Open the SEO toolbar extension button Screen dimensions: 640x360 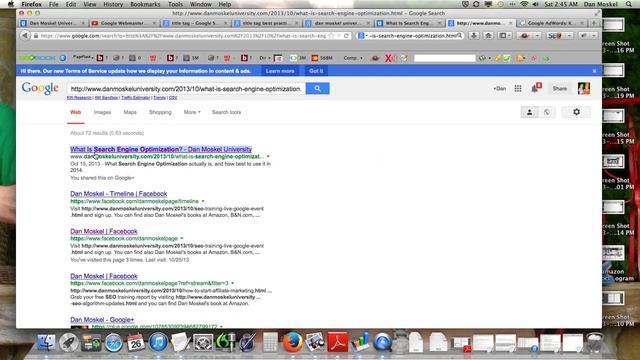[555, 36]
